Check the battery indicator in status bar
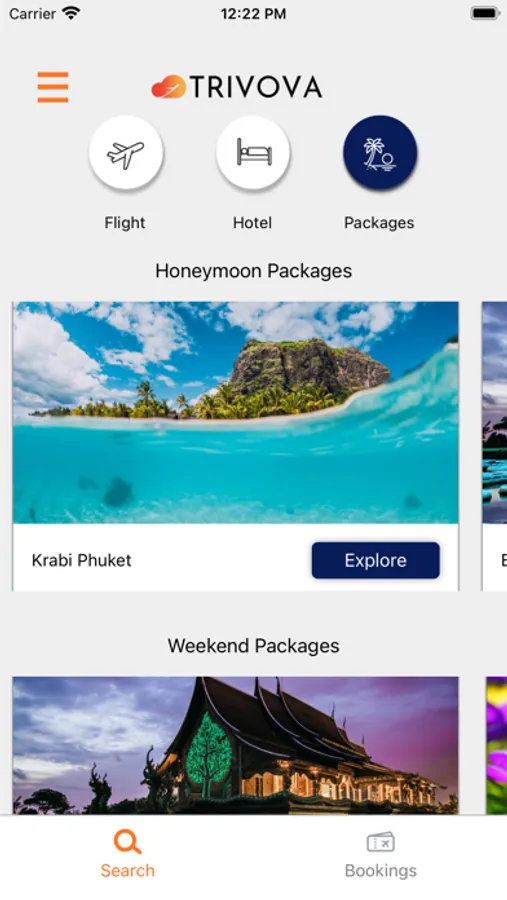 coord(485,13)
